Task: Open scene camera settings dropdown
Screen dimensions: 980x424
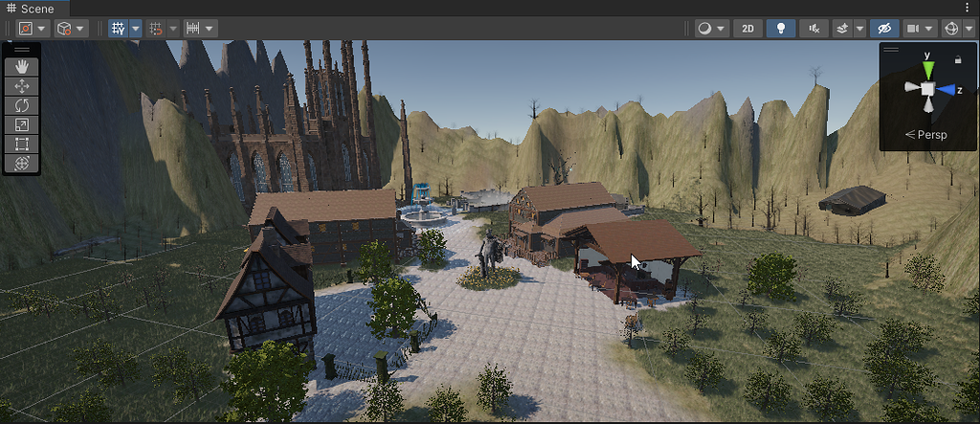Action: coord(920,29)
